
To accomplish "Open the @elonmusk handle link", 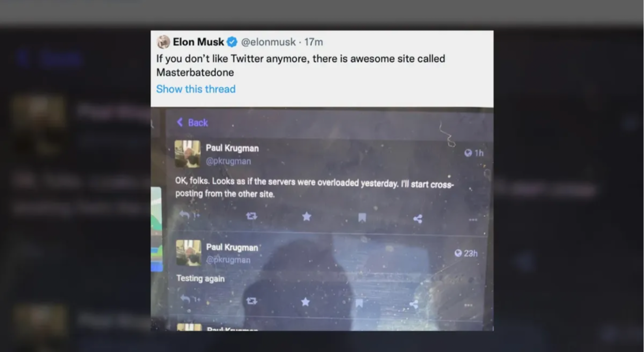I will click(x=268, y=42).
